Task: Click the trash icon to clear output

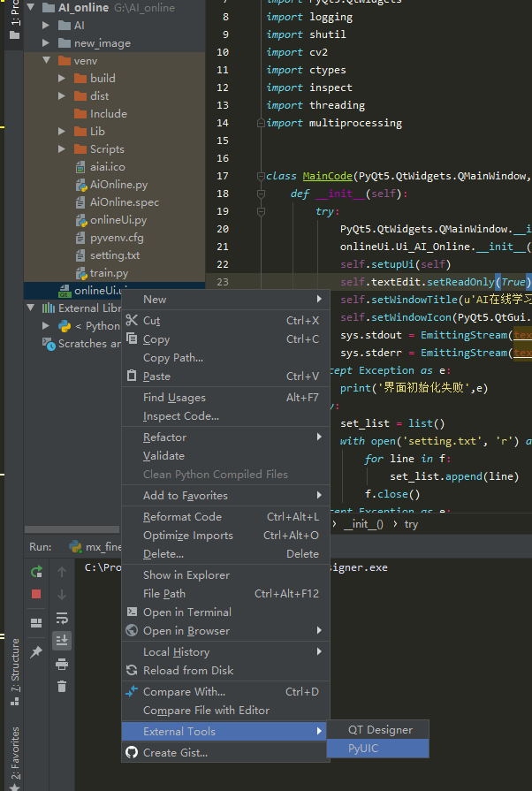Action: [x=62, y=686]
